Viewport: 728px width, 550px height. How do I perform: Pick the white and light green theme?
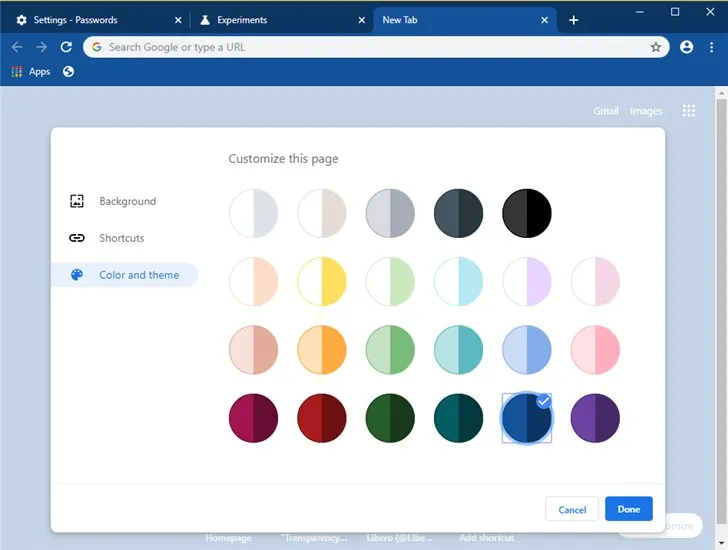tap(390, 281)
